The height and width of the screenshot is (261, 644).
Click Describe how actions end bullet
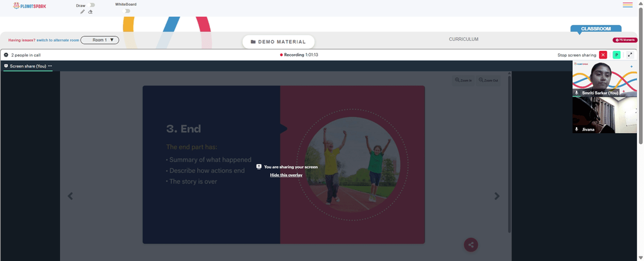[x=205, y=170]
